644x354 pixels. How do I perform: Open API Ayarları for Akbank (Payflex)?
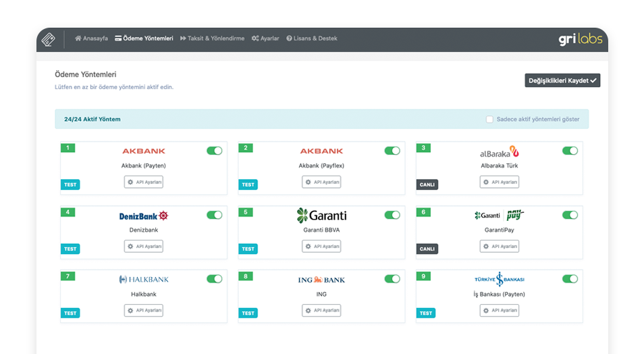coord(321,182)
